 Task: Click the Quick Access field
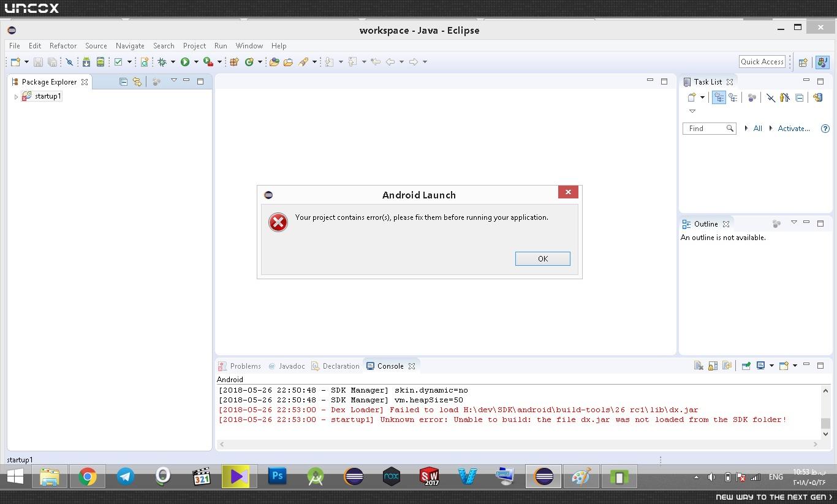762,62
